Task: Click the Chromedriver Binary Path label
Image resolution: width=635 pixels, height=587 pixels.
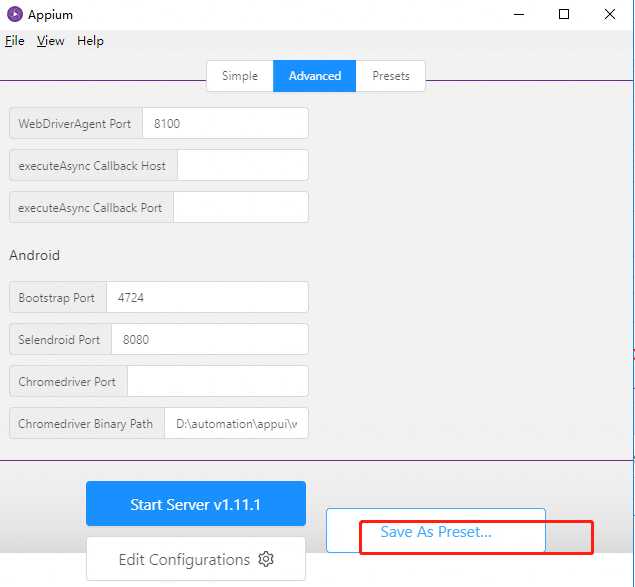Action: 85,424
